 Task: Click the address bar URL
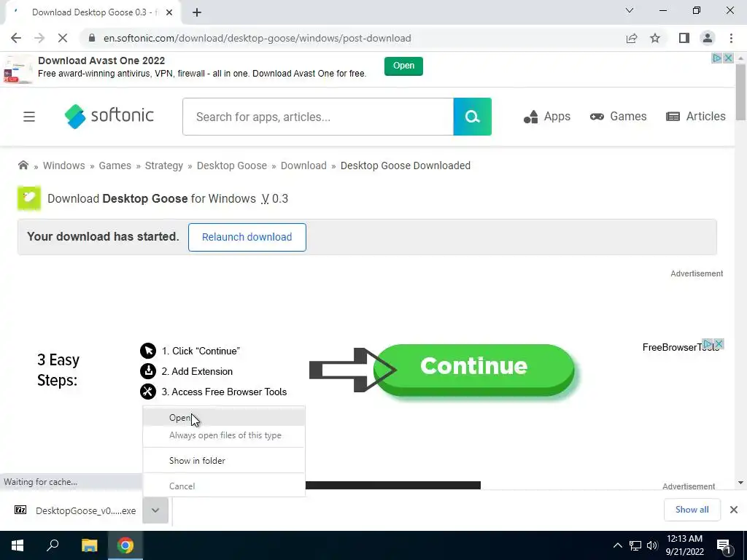(258, 38)
